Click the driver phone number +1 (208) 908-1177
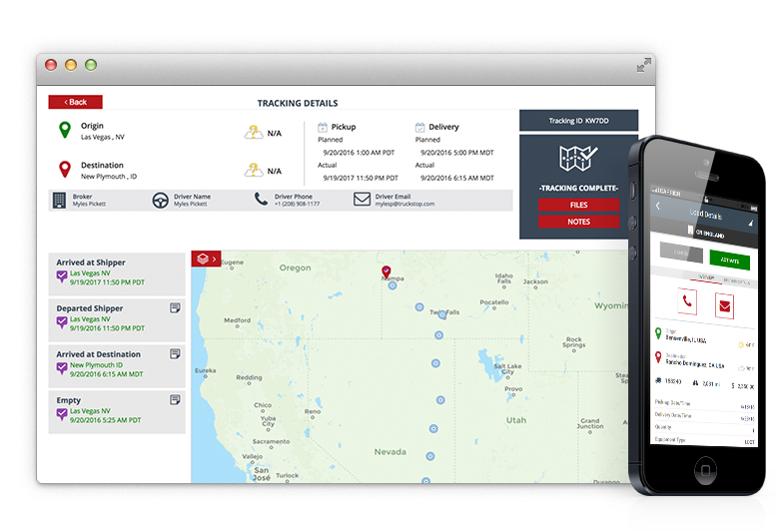 297,204
